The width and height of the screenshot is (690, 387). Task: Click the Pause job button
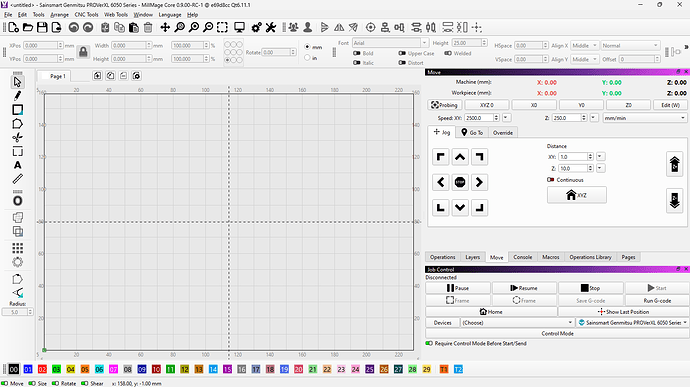(x=458, y=288)
